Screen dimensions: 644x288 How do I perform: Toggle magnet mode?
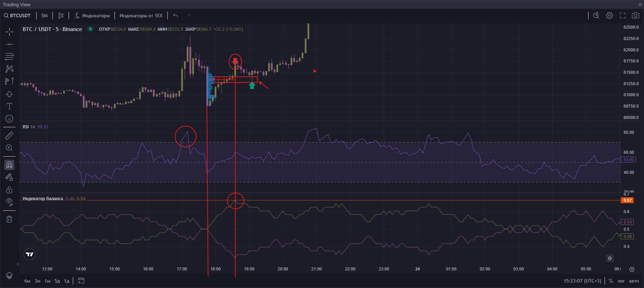(x=9, y=165)
